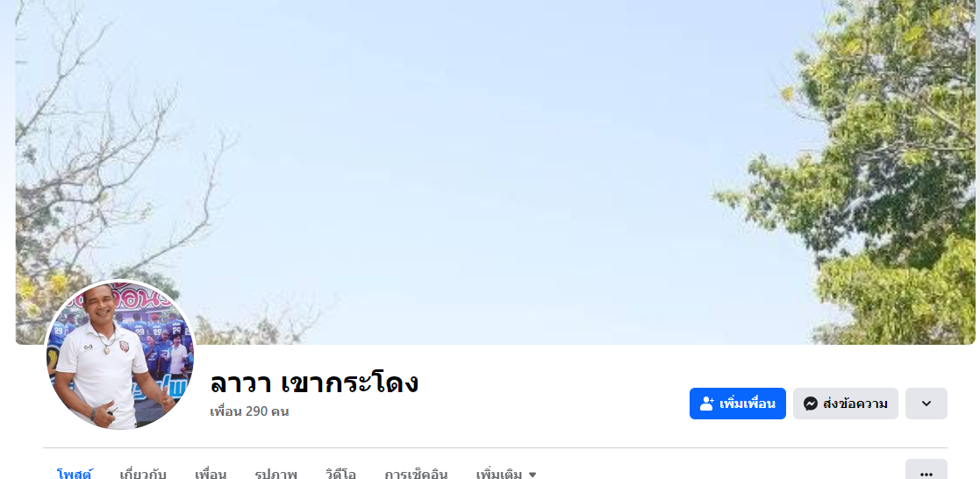Open the เกี่ยวกับ tab
980x479 pixels.
pyautogui.click(x=142, y=474)
